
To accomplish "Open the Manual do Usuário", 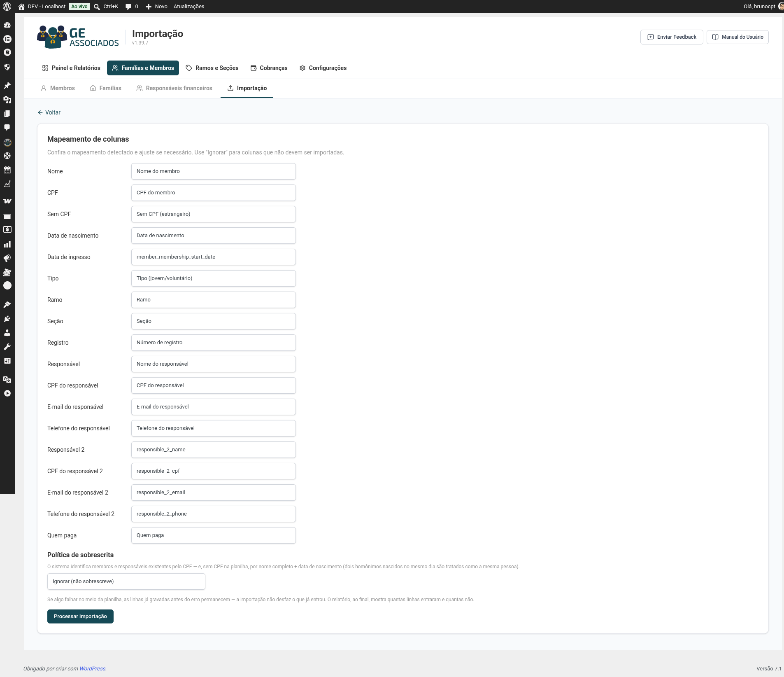I will (x=737, y=37).
